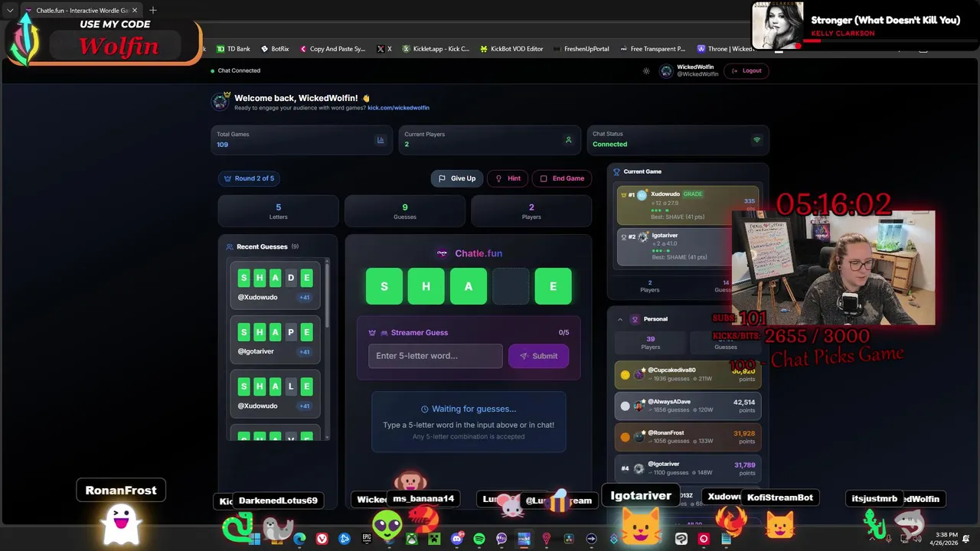Click the 2 Players stat card
This screenshot has height=551, width=980.
(531, 211)
